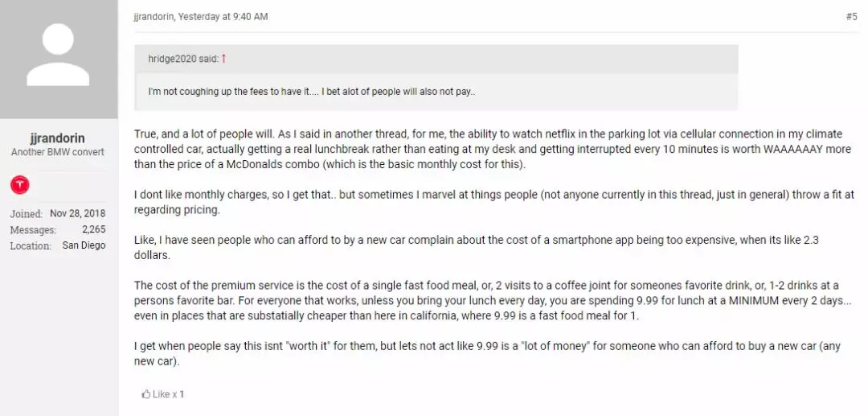Viewport: 868px width, 416px height.
Task: Open the Yesterday at 9:40 AM timestamp
Action: click(x=223, y=16)
